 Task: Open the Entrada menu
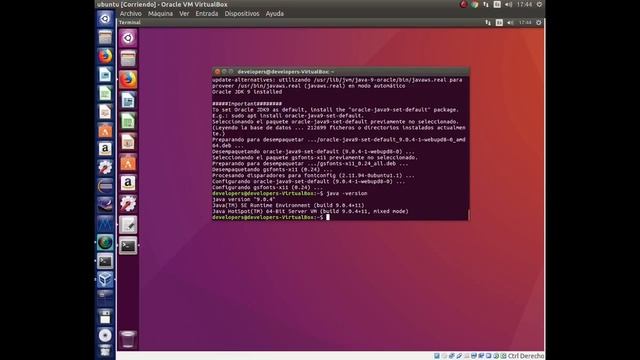(207, 13)
